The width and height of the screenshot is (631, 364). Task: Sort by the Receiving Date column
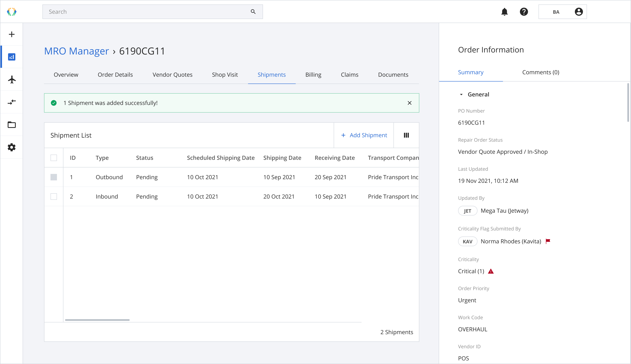334,158
